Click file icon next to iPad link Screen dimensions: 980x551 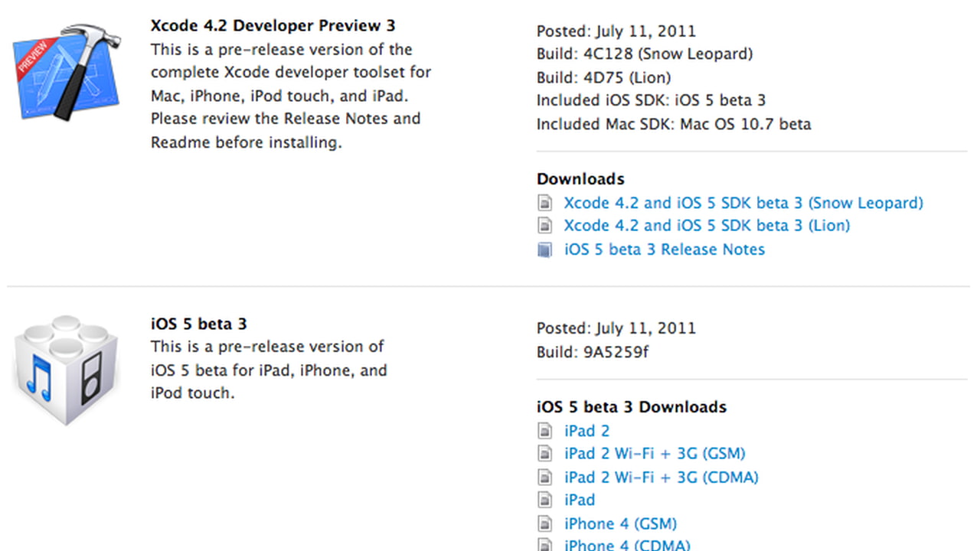coord(544,500)
